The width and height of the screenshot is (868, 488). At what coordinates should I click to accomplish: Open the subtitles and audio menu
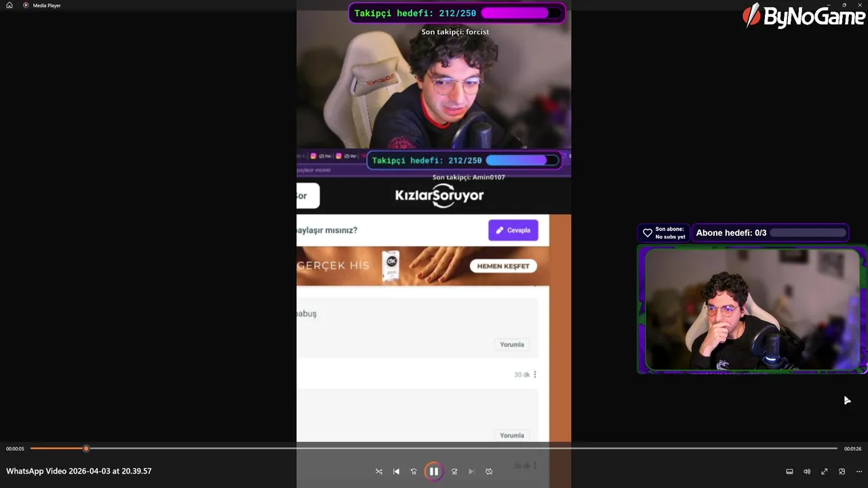(x=789, y=471)
